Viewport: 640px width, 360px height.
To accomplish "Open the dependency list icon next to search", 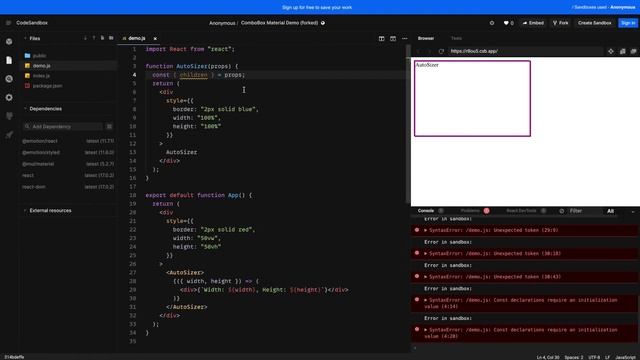I will pos(109,127).
